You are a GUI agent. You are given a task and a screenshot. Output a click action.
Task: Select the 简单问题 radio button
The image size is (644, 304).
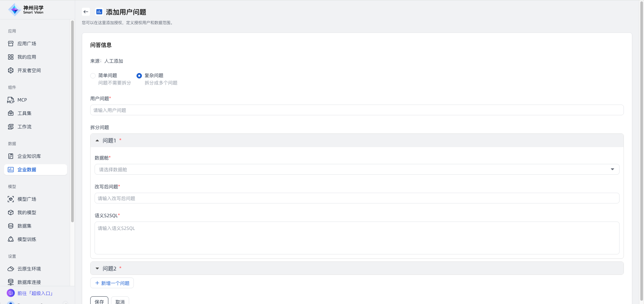(93, 76)
